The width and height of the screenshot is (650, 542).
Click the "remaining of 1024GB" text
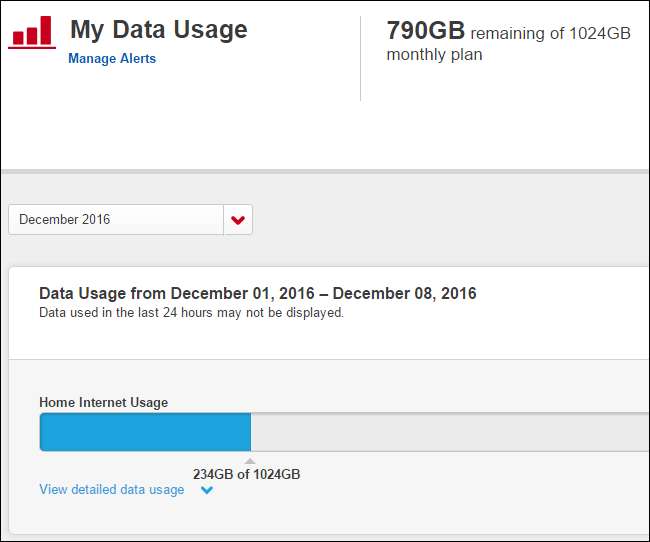tap(550, 33)
